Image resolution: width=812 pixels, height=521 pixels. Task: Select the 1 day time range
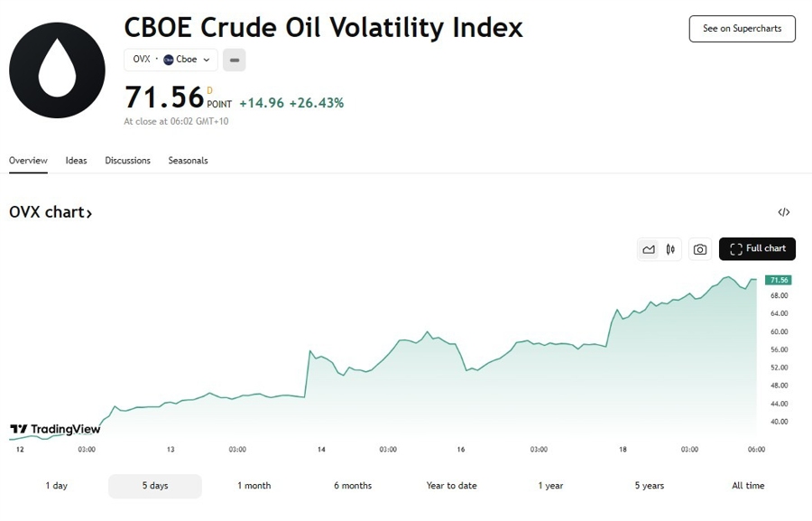point(56,485)
